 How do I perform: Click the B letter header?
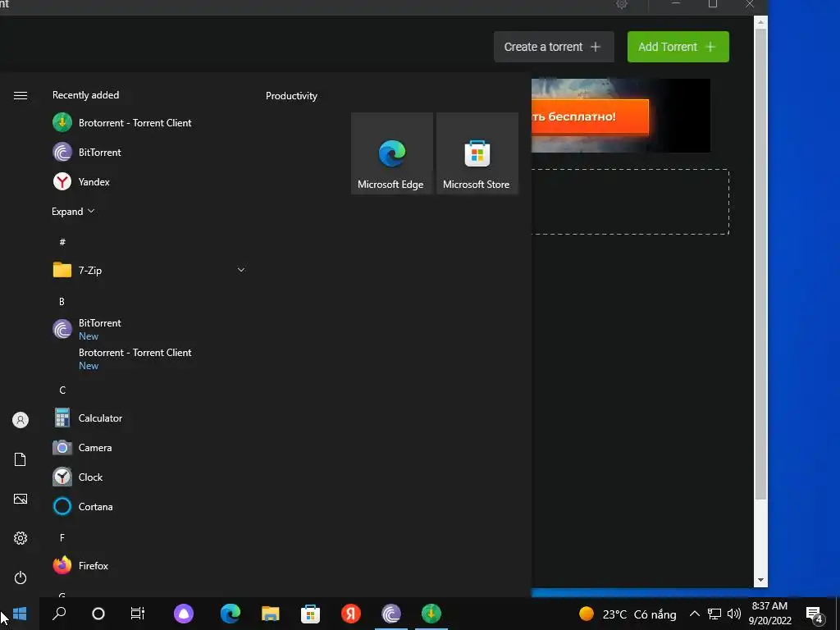point(62,302)
